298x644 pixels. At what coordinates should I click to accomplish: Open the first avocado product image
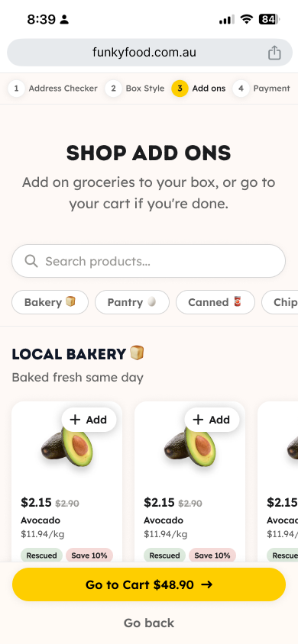[67, 446]
